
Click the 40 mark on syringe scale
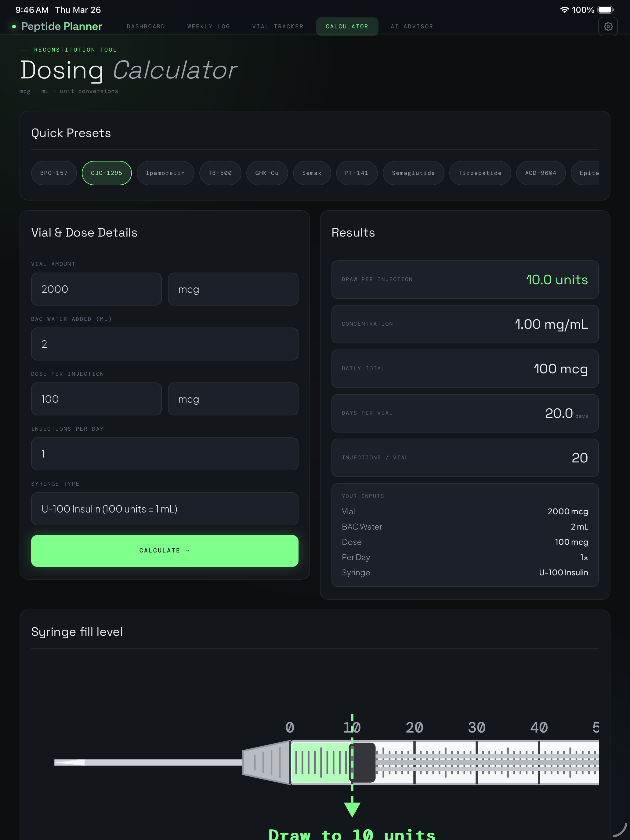click(x=539, y=728)
